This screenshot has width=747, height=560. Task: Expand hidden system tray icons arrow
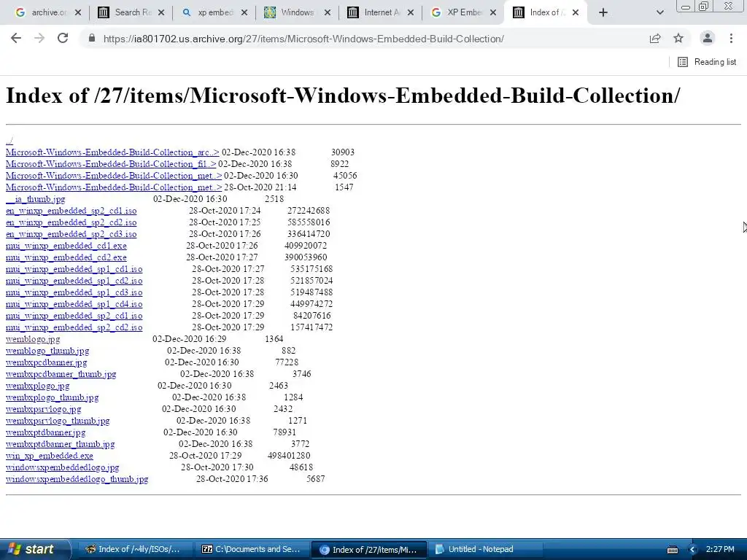coord(692,550)
